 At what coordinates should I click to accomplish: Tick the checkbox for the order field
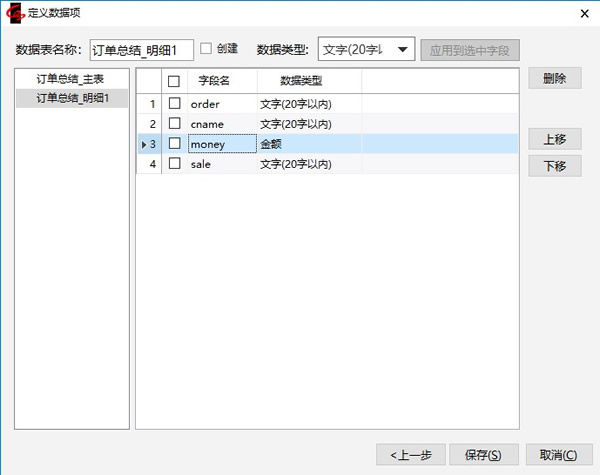point(174,103)
